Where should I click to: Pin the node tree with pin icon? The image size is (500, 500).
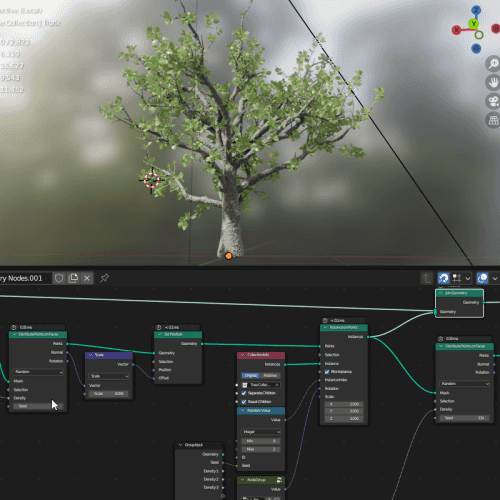pos(104,278)
